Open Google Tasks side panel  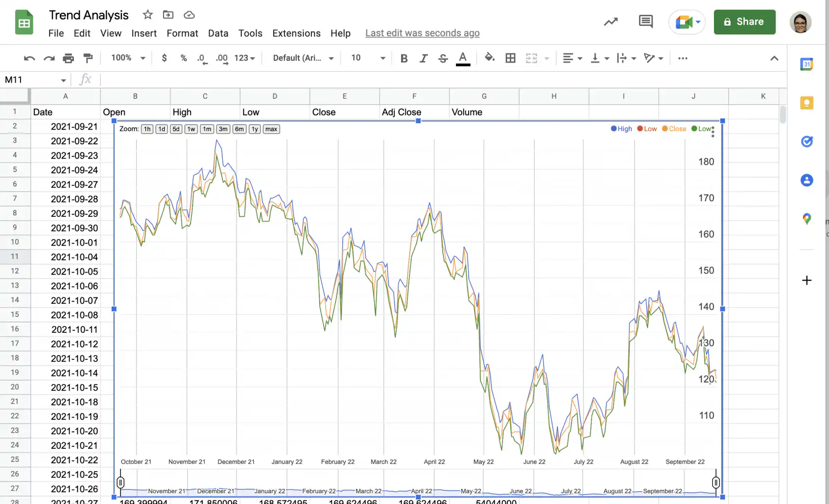[806, 141]
